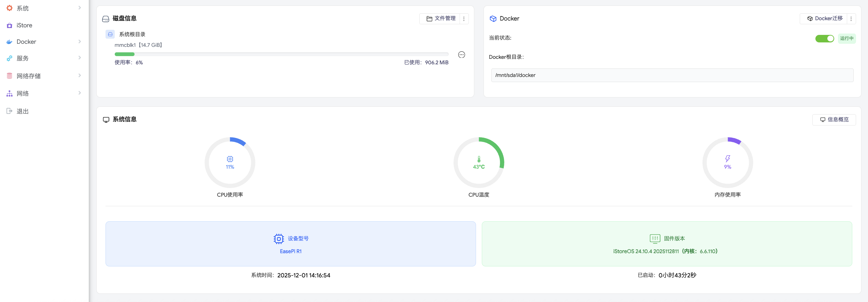
Task: Click the iStore shopping bag icon
Action: click(x=10, y=26)
